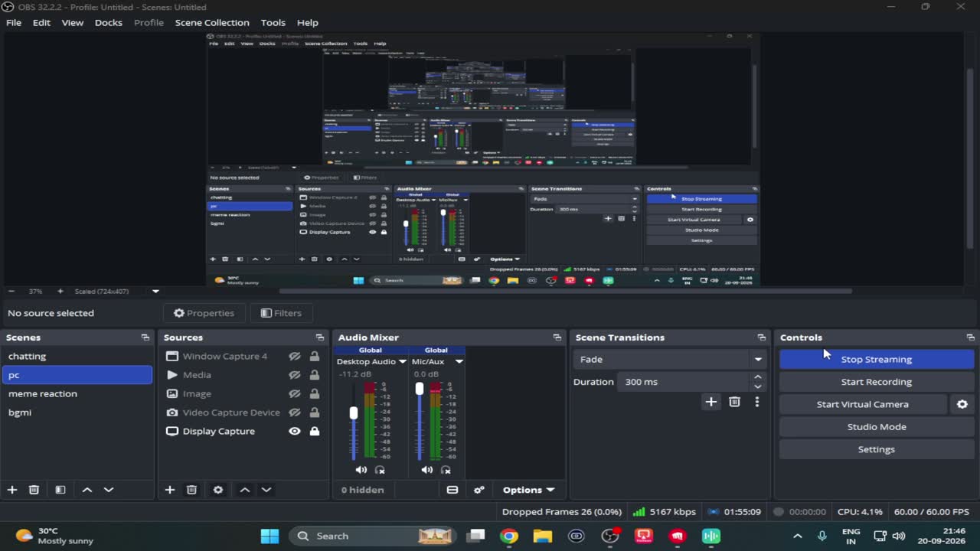Move scene up arrow in Scenes panel
The width and height of the screenshot is (980, 551).
(x=87, y=490)
